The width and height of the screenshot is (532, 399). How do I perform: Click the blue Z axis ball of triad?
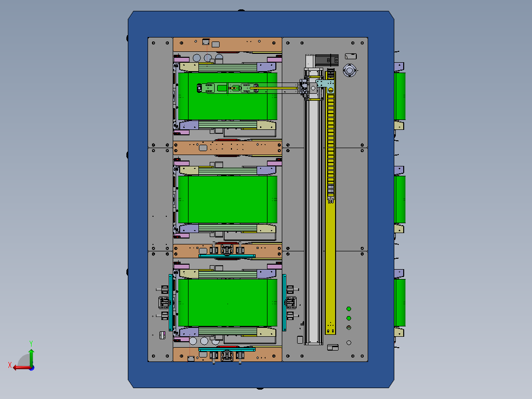(x=32, y=368)
